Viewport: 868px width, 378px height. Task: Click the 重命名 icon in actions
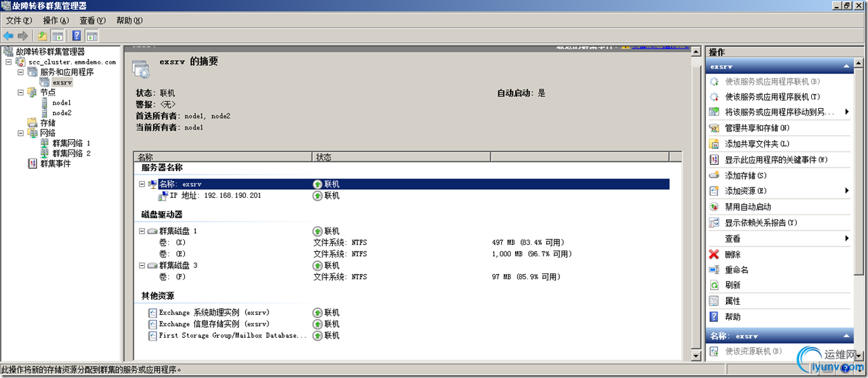coord(714,270)
